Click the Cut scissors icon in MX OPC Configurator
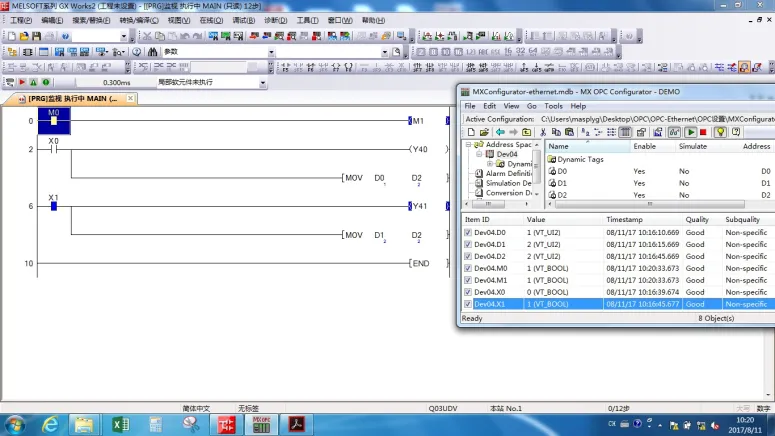The height and width of the screenshot is (436, 775). [x=543, y=132]
